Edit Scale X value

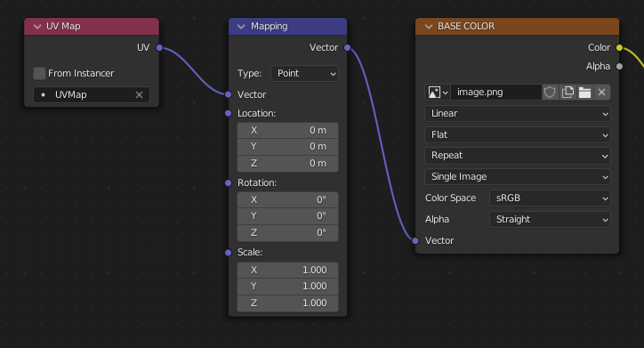[x=287, y=270]
